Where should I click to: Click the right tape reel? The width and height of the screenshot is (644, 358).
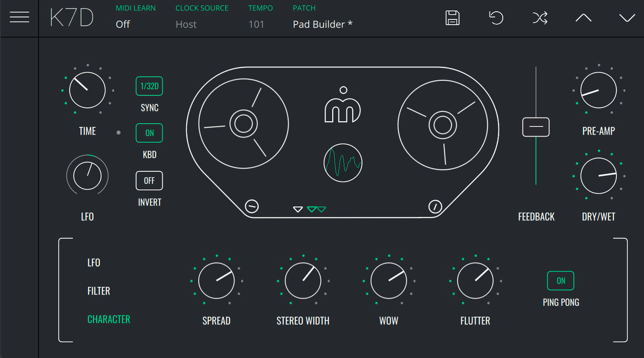(x=442, y=124)
